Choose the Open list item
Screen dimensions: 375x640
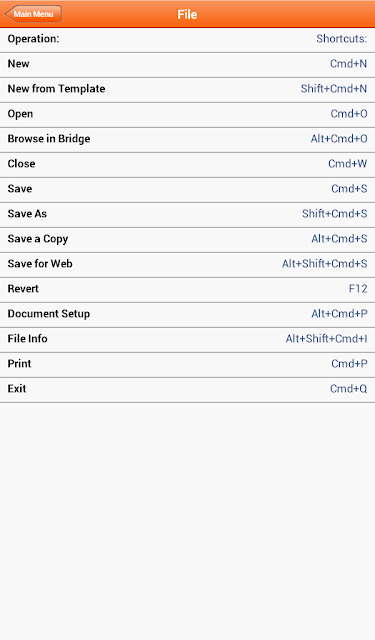[187, 114]
